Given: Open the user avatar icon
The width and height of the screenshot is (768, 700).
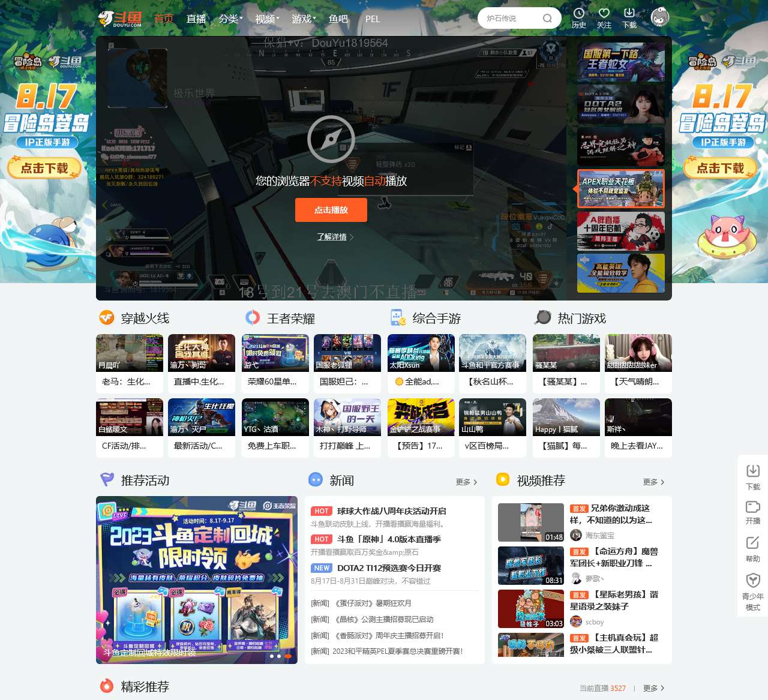Looking at the screenshot, I should [x=660, y=17].
